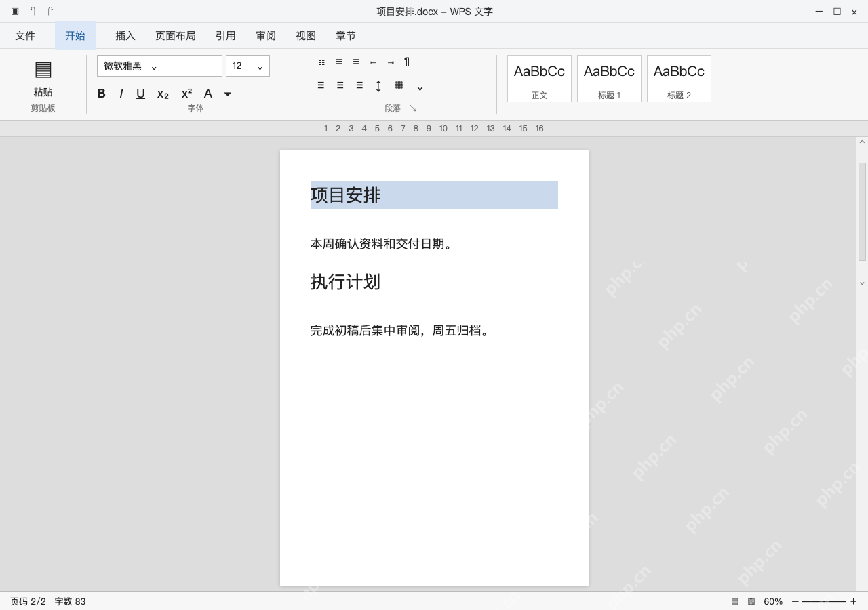Apply superscript x² formatting
This screenshot has height=610, width=868.
(186, 94)
